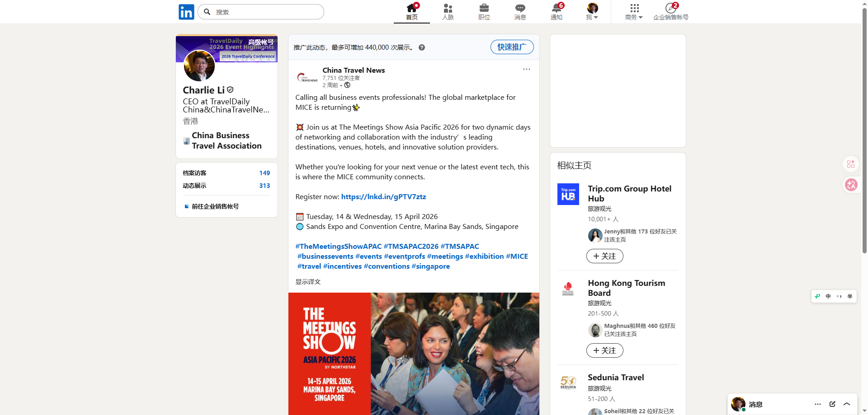Open the post's three-dot options menu

pos(526,69)
